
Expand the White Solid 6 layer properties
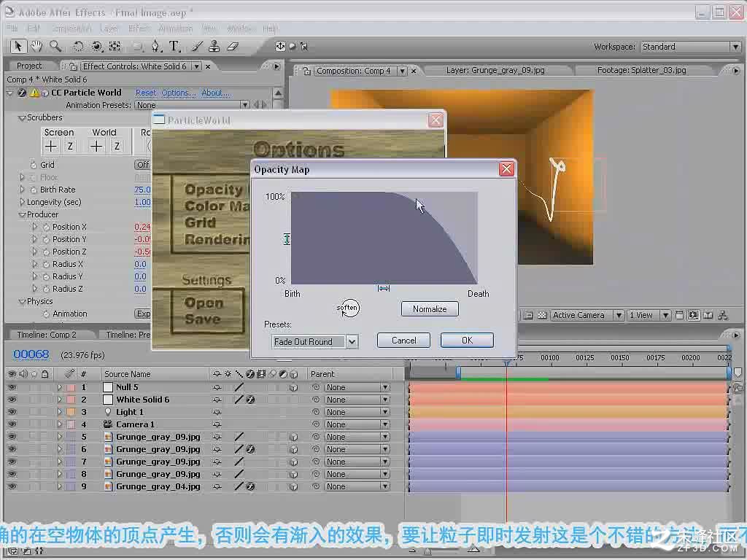tap(59, 400)
